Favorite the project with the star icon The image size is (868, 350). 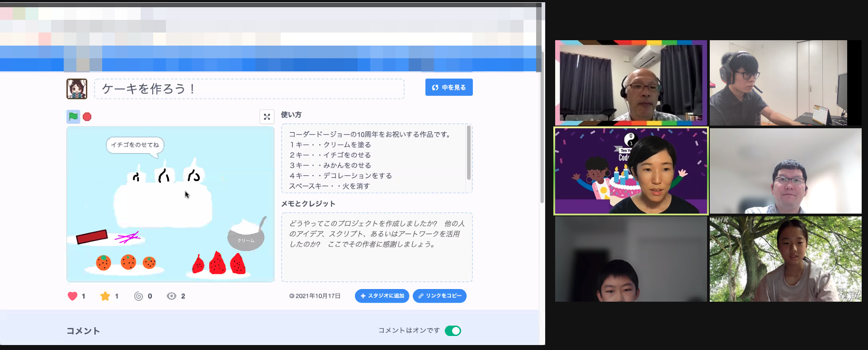[x=105, y=296]
